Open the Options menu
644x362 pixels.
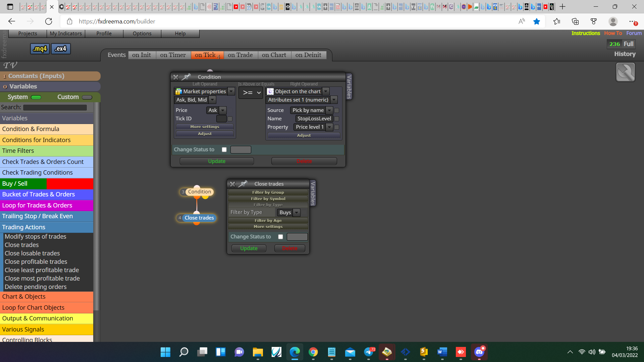tap(142, 34)
